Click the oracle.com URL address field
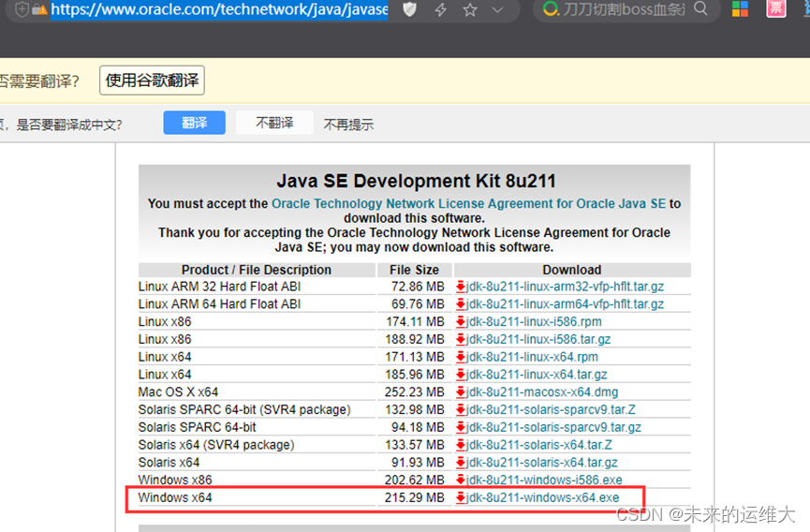This screenshot has height=532, width=810. [x=219, y=9]
